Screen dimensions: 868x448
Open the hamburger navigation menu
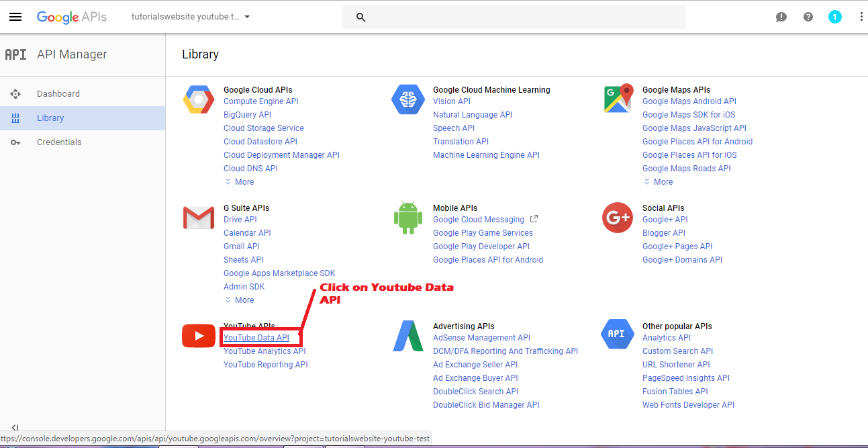pyautogui.click(x=15, y=17)
